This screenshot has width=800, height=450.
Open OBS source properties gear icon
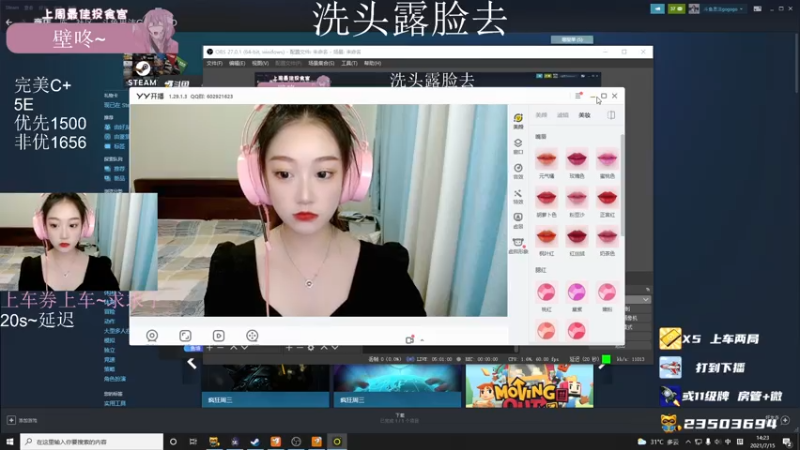pyautogui.click(x=311, y=347)
